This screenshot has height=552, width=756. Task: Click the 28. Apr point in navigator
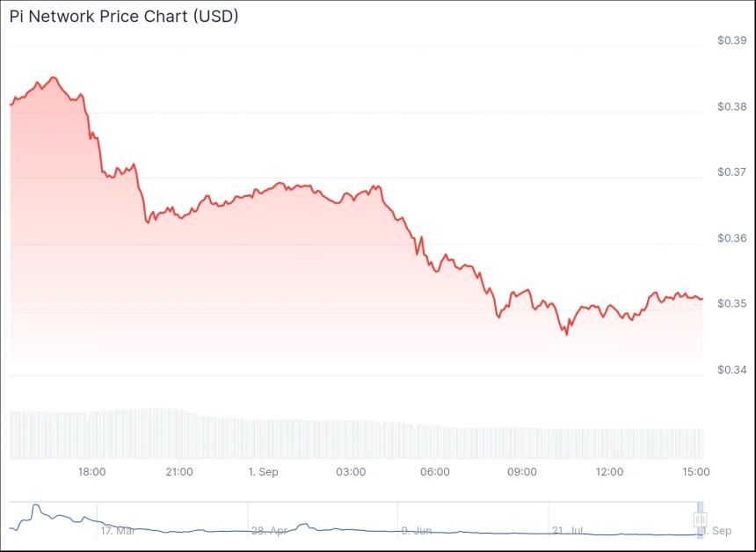(270, 531)
